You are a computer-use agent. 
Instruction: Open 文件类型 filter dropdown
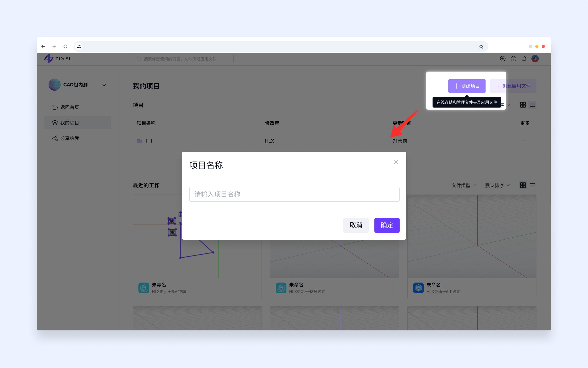(464, 185)
